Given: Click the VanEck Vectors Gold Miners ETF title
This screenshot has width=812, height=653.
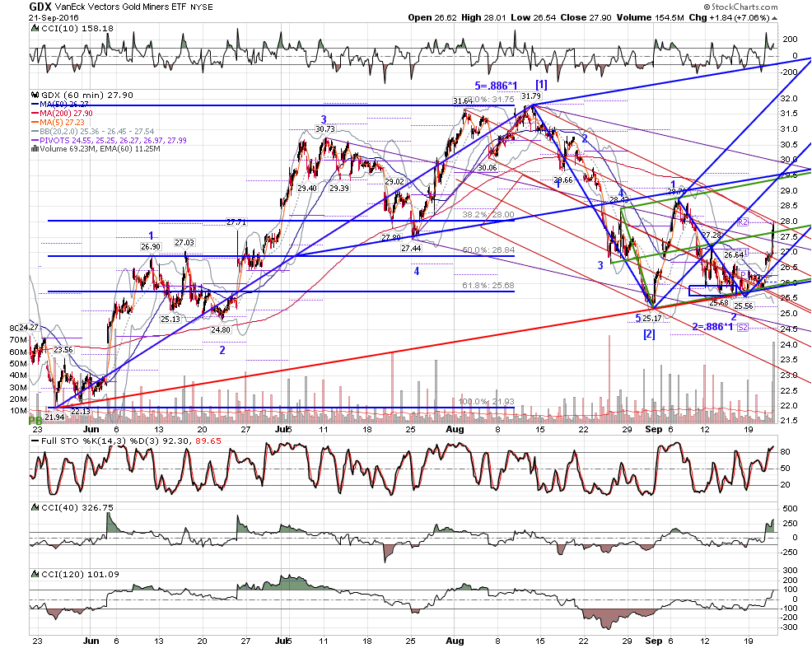Looking at the screenshot, I should click(x=121, y=7).
